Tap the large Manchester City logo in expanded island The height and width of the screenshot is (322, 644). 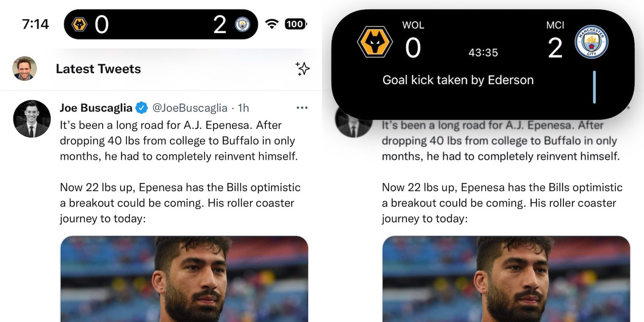pos(591,42)
